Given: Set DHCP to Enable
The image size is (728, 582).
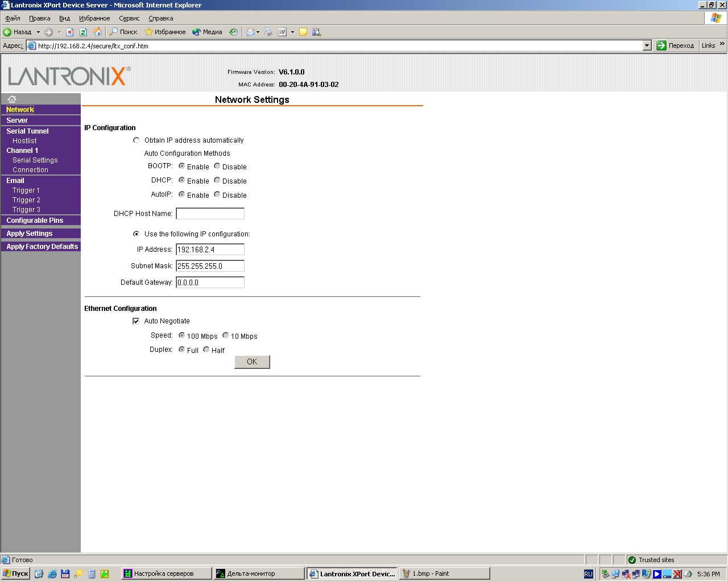Looking at the screenshot, I should coord(181,180).
